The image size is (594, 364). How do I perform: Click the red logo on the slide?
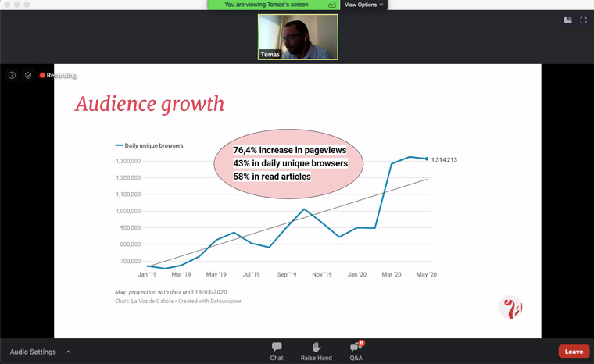pyautogui.click(x=510, y=308)
